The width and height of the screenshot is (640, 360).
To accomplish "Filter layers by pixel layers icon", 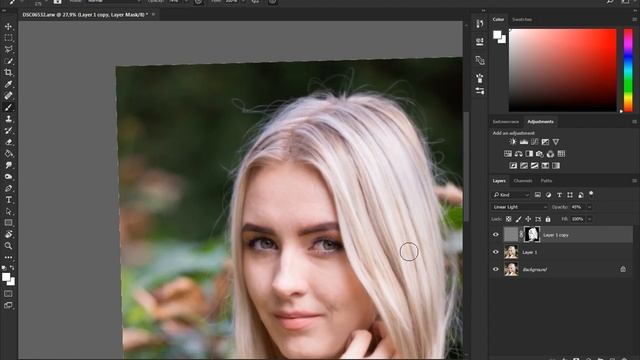I will tap(538, 195).
